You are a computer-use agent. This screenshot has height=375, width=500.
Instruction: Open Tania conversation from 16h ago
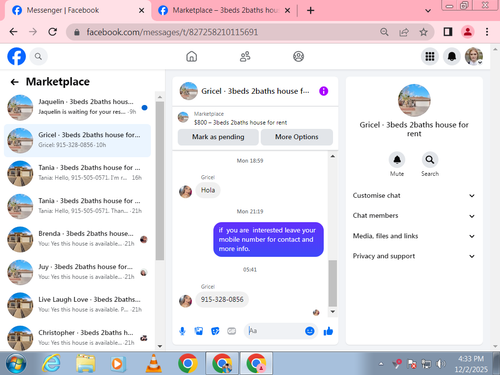77,173
